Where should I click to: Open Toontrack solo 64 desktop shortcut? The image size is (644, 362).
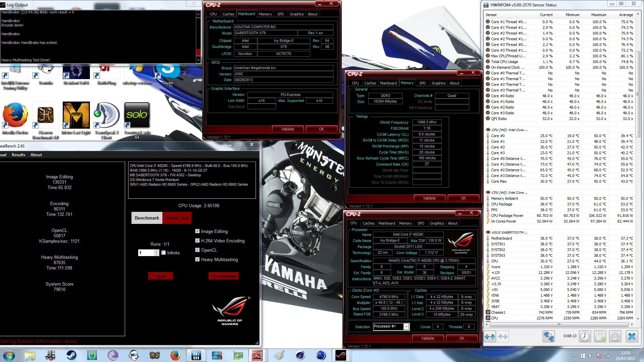coord(137,121)
